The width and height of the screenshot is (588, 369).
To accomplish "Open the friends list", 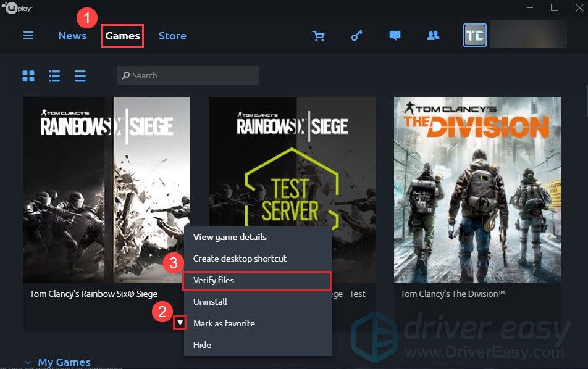I will (x=432, y=36).
